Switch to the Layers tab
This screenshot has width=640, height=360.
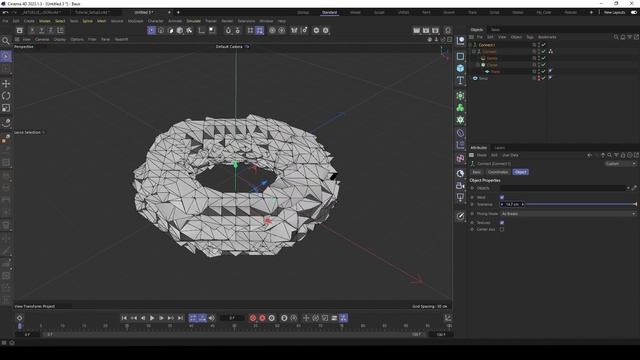pyautogui.click(x=500, y=148)
